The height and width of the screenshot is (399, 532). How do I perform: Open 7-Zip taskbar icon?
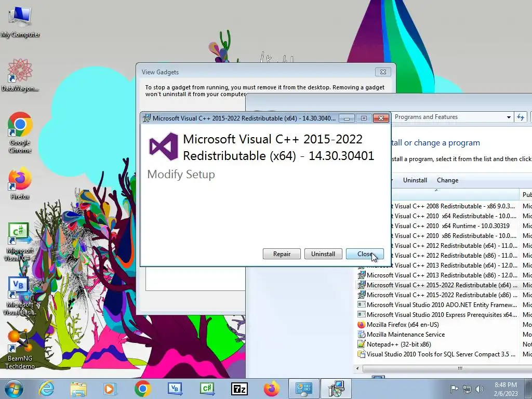pos(239,389)
